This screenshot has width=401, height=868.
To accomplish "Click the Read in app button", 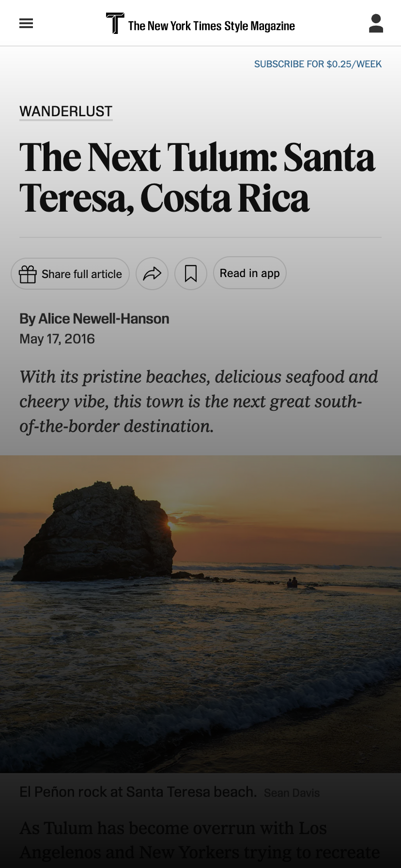I will click(x=250, y=273).
